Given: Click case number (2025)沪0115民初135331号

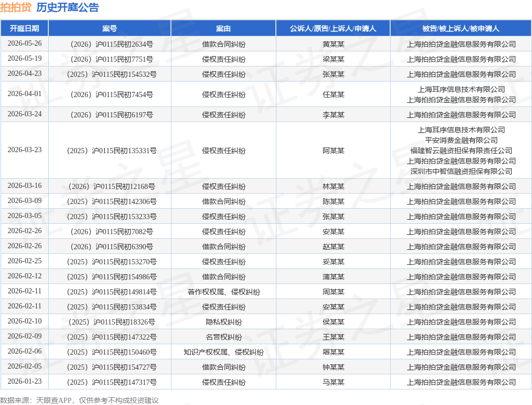Looking at the screenshot, I should pos(112,151).
